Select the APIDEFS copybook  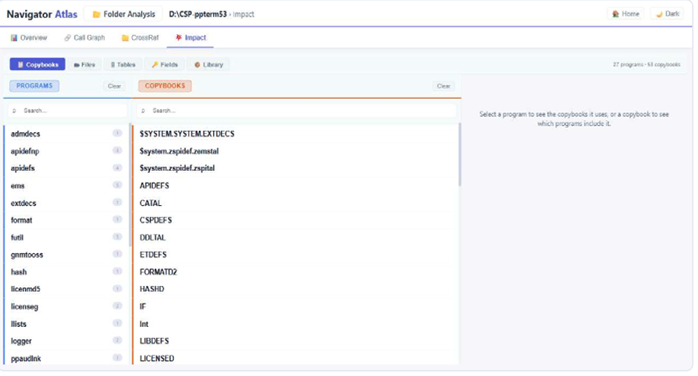[296, 186]
